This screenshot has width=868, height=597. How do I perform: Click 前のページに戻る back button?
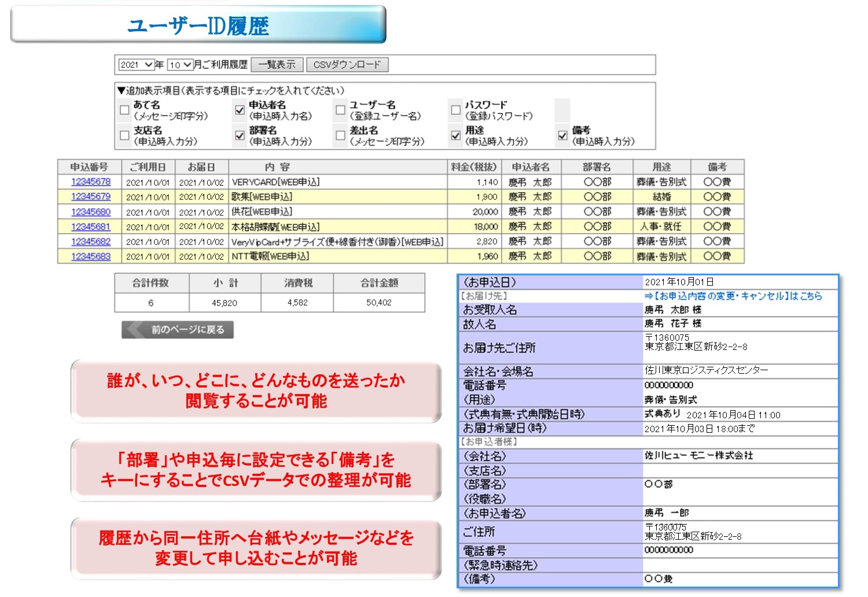coord(178,330)
